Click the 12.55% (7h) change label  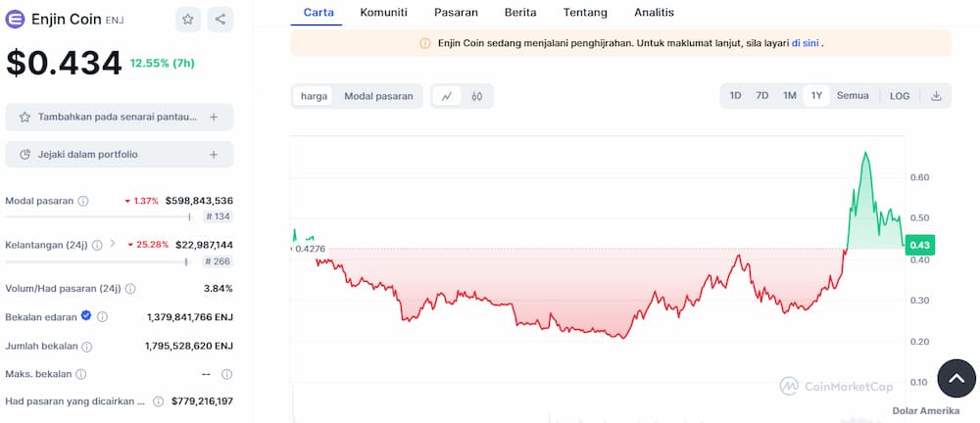click(x=163, y=63)
